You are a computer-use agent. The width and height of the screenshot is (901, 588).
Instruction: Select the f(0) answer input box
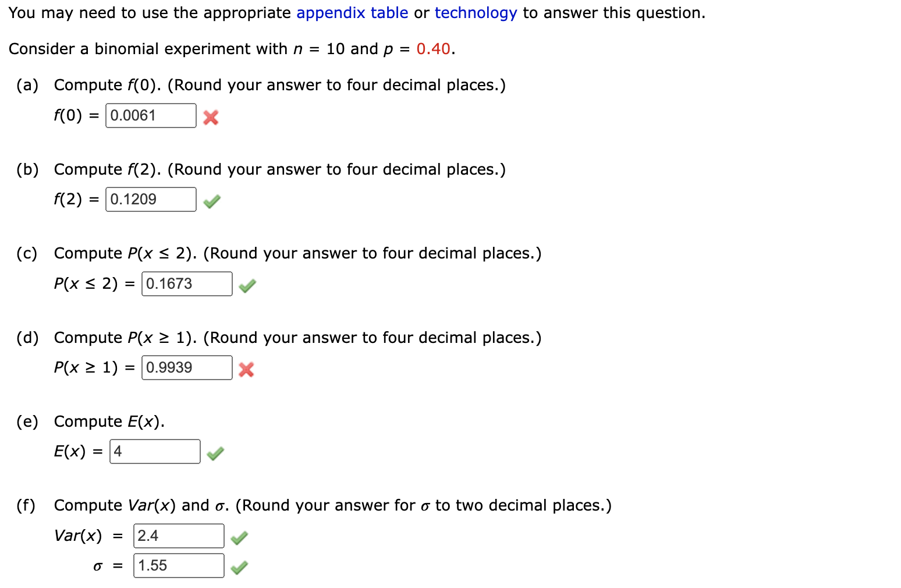pos(150,115)
